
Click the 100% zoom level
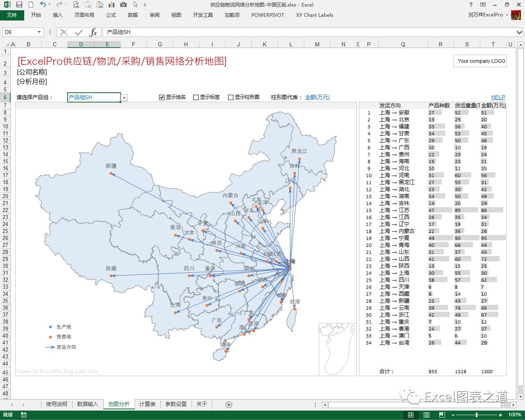pyautogui.click(x=515, y=415)
